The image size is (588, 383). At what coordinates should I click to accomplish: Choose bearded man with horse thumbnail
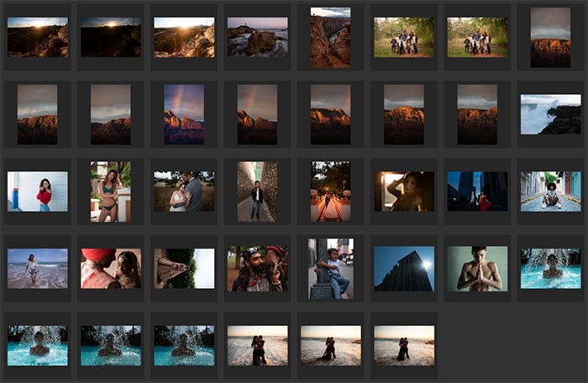point(258,269)
